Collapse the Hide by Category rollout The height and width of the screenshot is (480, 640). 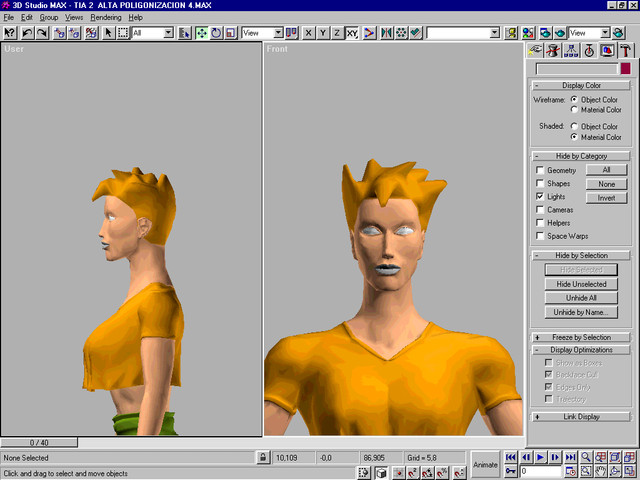point(581,156)
